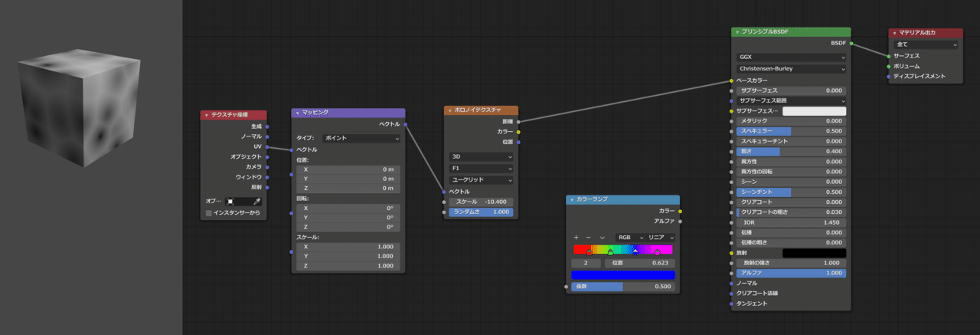
Task: Select the magenta color stop on the ramp
Action: (657, 251)
